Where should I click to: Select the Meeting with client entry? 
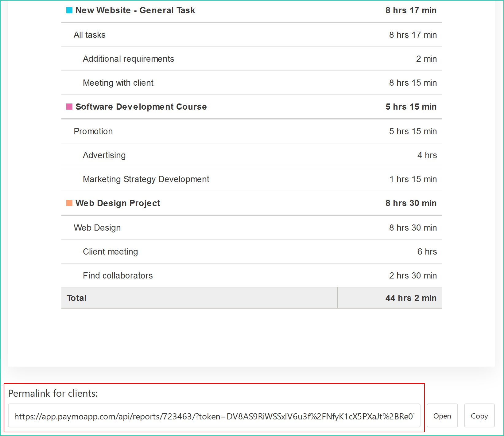(x=118, y=83)
